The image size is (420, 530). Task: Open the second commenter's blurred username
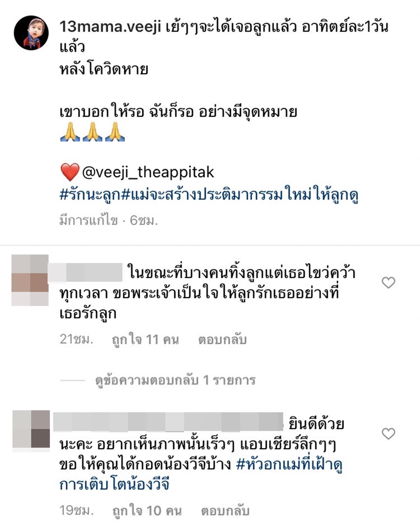(168, 422)
